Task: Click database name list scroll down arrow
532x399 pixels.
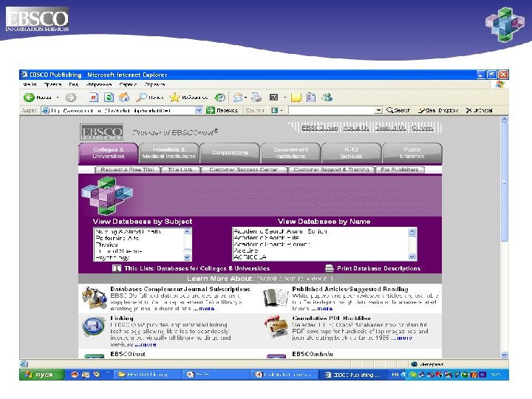Action: pos(412,257)
